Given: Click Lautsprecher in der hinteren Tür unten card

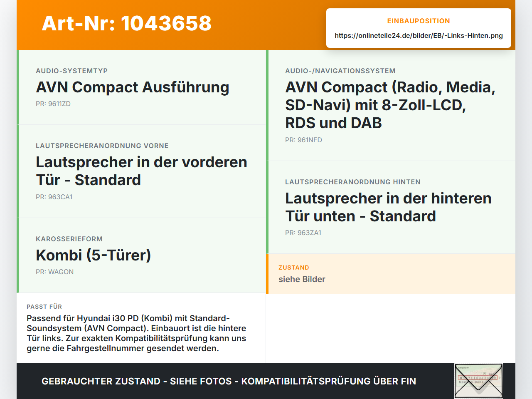Looking at the screenshot, I should point(391,207).
